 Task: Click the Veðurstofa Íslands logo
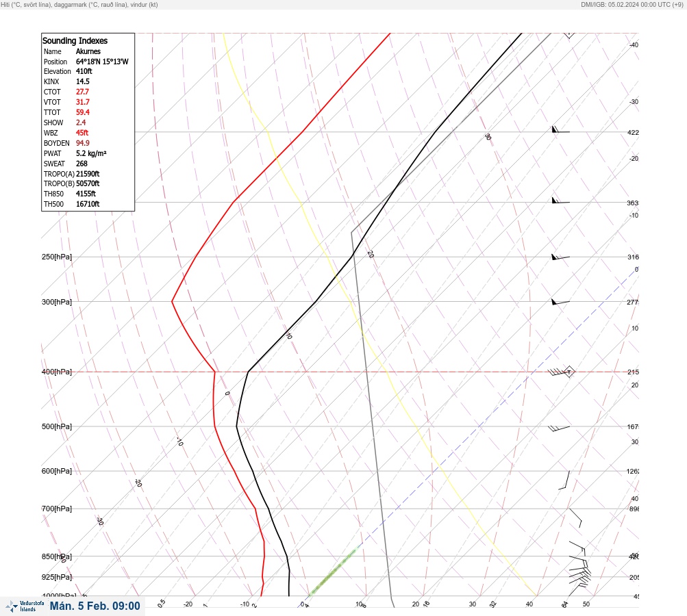click(x=25, y=606)
